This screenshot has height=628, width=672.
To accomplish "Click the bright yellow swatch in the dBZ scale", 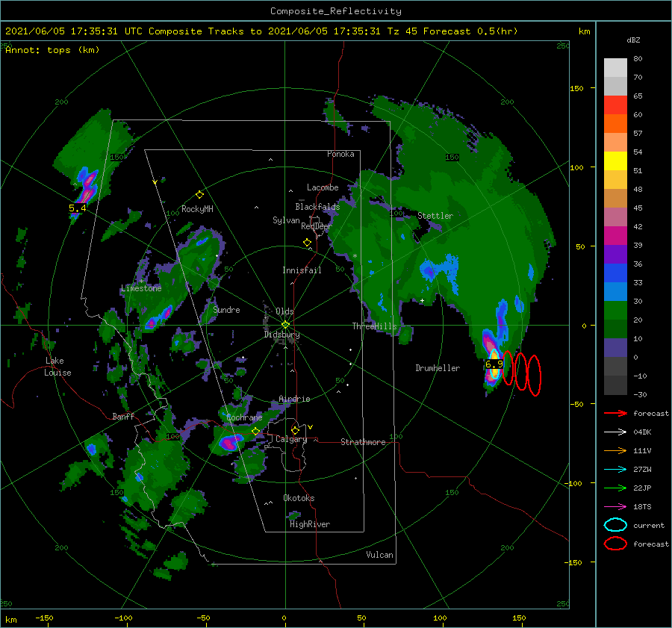I will click(x=615, y=161).
